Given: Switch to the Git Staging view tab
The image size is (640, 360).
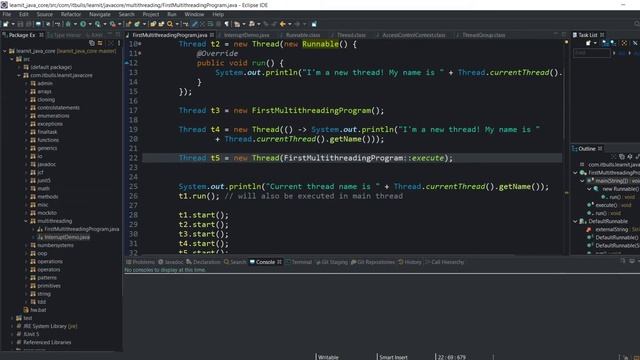Looking at the screenshot, I should pos(331,262).
